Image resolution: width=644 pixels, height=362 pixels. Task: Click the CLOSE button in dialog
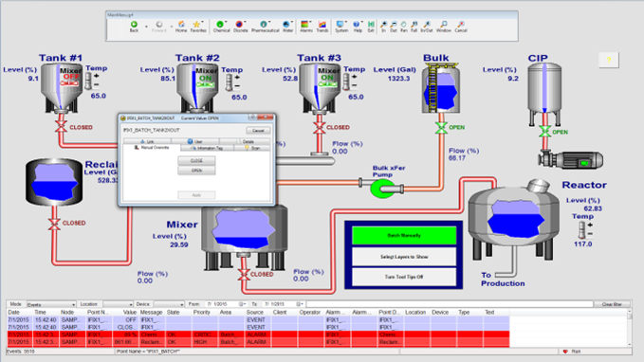coord(196,160)
